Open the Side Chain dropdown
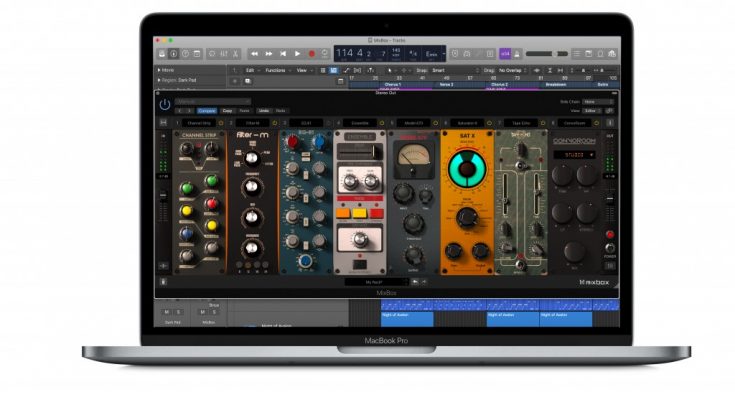Viewport: 735px width, 400px height. 598,101
